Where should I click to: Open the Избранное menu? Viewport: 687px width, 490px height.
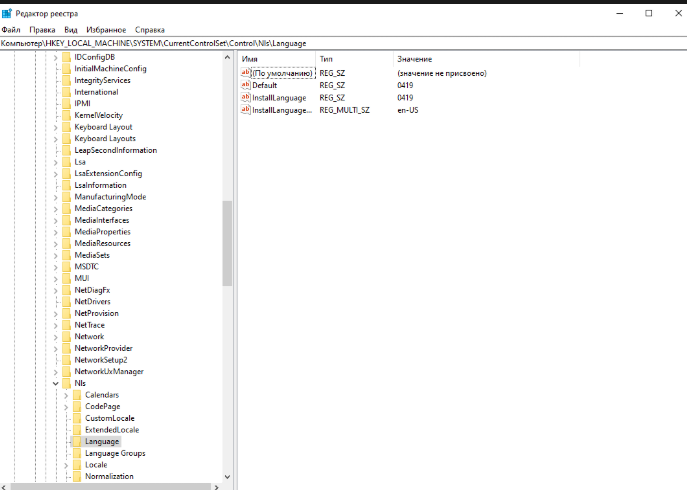106,30
